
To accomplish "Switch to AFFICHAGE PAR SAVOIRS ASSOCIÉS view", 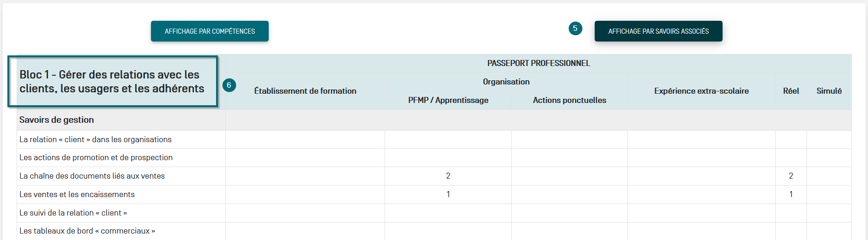I will pyautogui.click(x=658, y=31).
